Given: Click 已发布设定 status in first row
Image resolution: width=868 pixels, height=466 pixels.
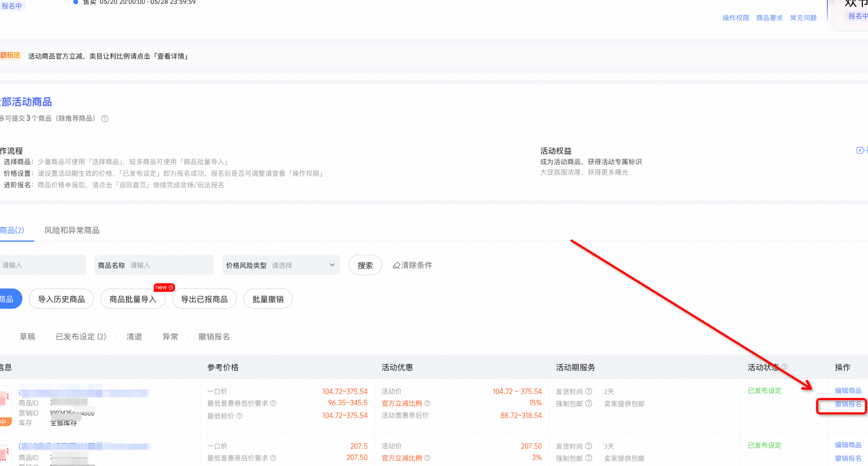Looking at the screenshot, I should (x=765, y=391).
